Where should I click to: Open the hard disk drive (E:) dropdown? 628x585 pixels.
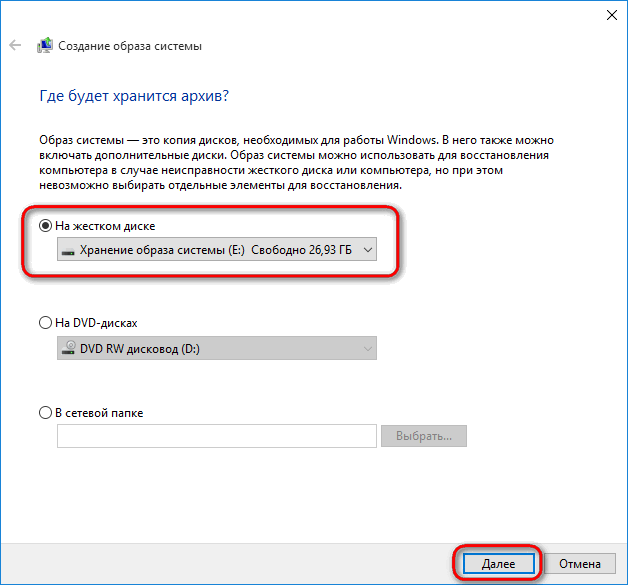217,249
